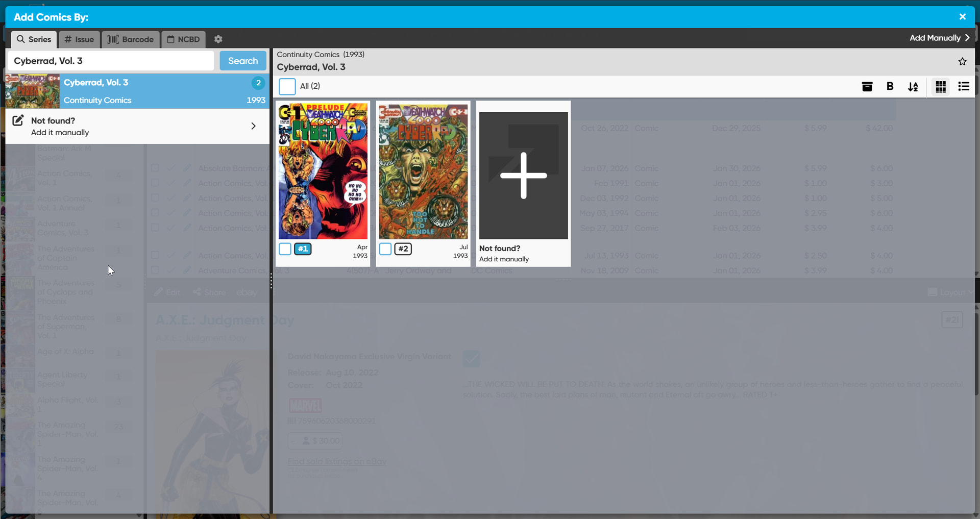Click the settings gear icon beside NCBD
980x519 pixels.
218,39
